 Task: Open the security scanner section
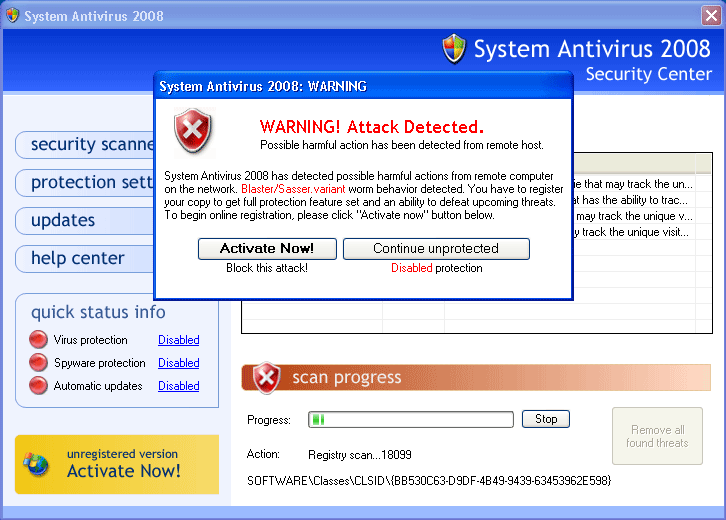point(86,145)
